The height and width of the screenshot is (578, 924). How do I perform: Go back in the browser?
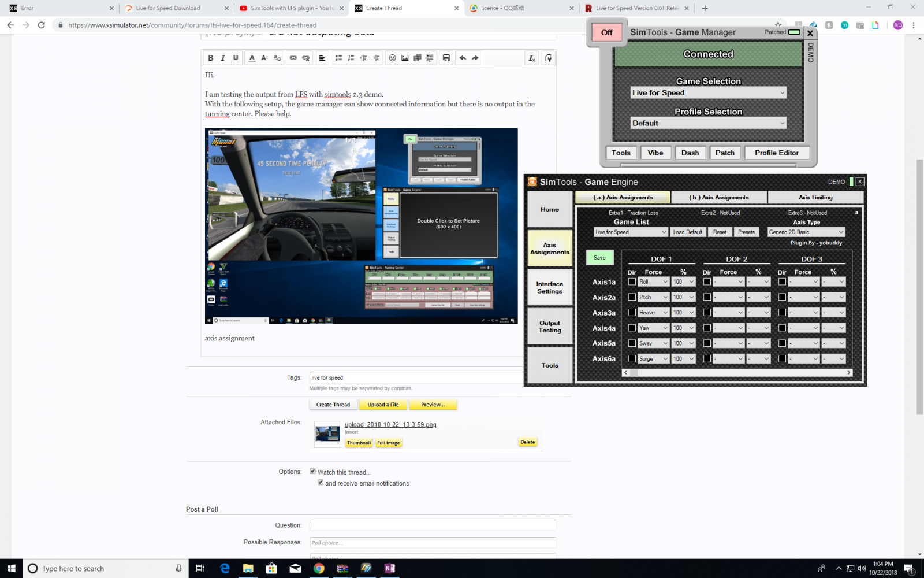[10, 25]
